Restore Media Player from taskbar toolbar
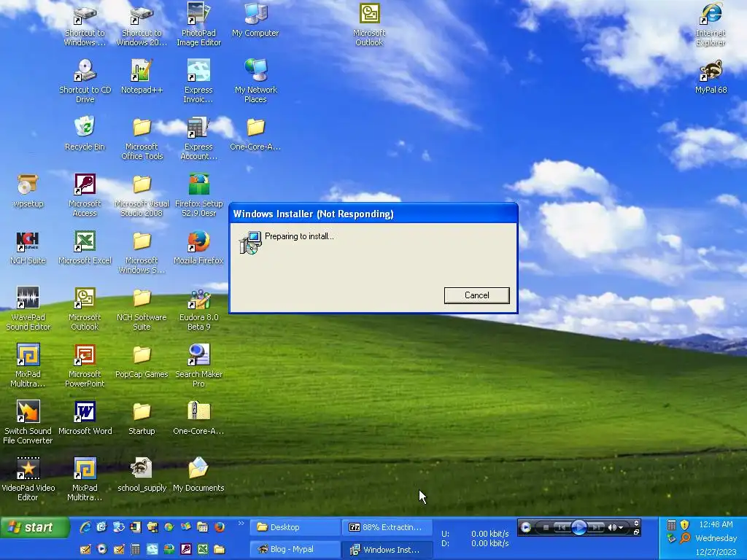 [x=636, y=532]
